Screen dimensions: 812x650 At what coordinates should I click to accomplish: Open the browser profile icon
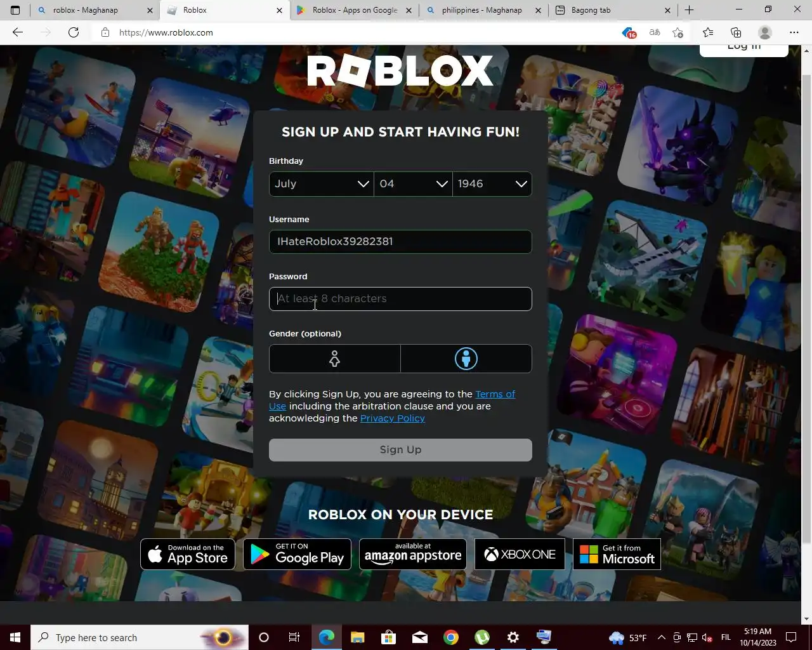pyautogui.click(x=765, y=32)
